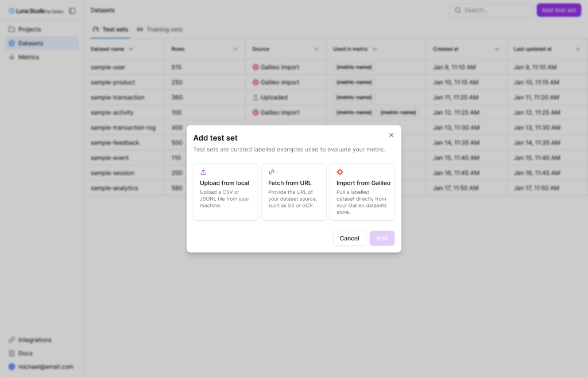Viewport: 588px width, 378px height.
Task: Click the Add button in the dialog
Action: point(382,238)
